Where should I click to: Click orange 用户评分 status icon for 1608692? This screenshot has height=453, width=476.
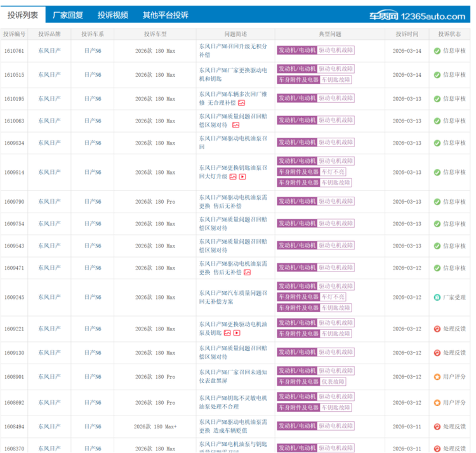click(x=437, y=403)
